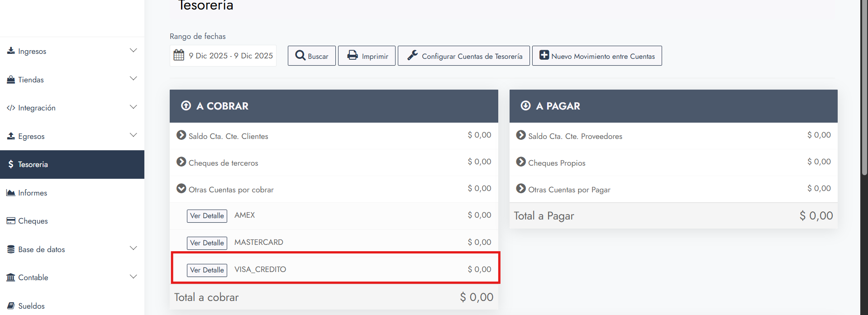Click the printer icon on Imprimir
This screenshot has height=315, width=868.
point(353,55)
